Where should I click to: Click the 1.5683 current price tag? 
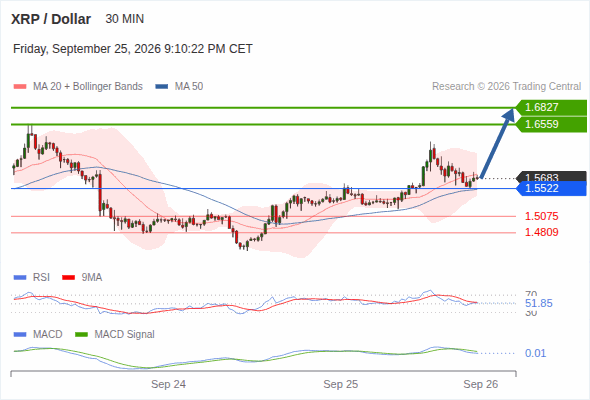(x=552, y=176)
